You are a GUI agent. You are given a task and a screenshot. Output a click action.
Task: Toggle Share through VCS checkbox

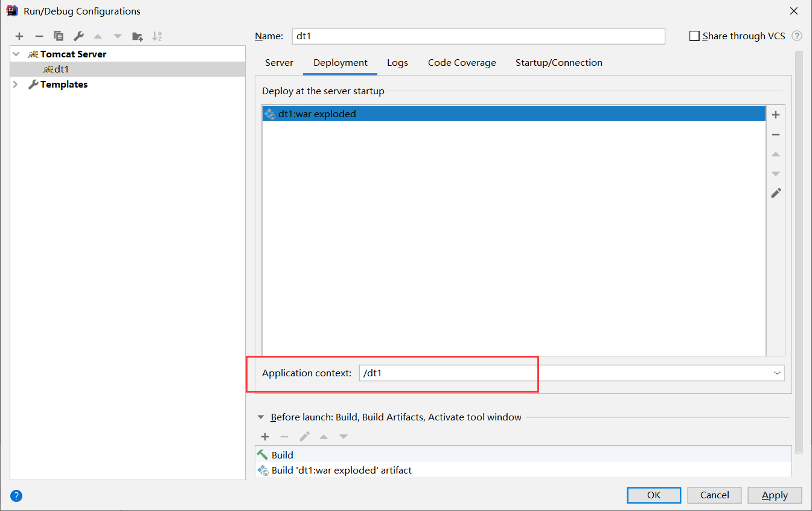tap(694, 36)
